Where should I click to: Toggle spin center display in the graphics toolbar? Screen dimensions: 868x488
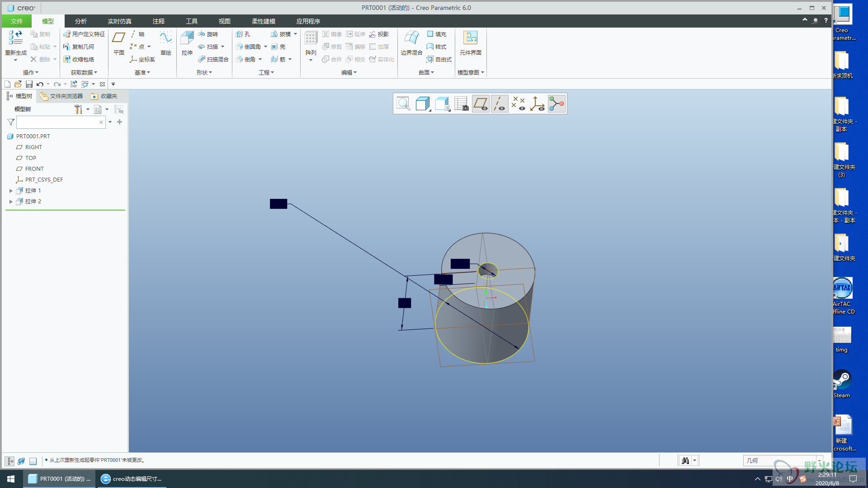tap(557, 103)
